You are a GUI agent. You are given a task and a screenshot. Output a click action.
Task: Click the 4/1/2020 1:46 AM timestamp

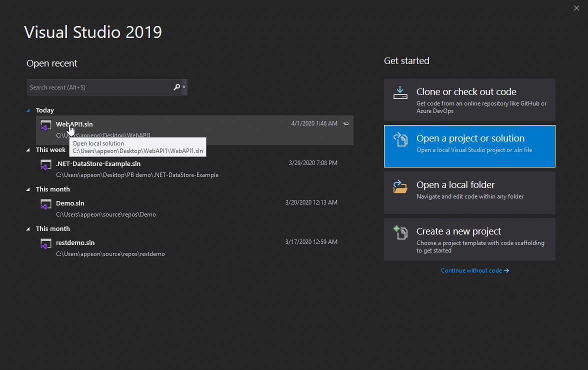(314, 123)
